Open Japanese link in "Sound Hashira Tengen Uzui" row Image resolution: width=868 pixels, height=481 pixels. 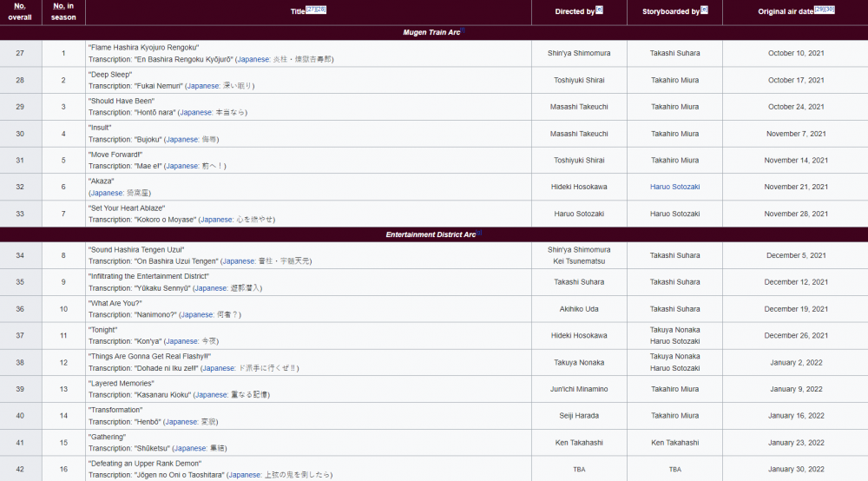tap(240, 261)
